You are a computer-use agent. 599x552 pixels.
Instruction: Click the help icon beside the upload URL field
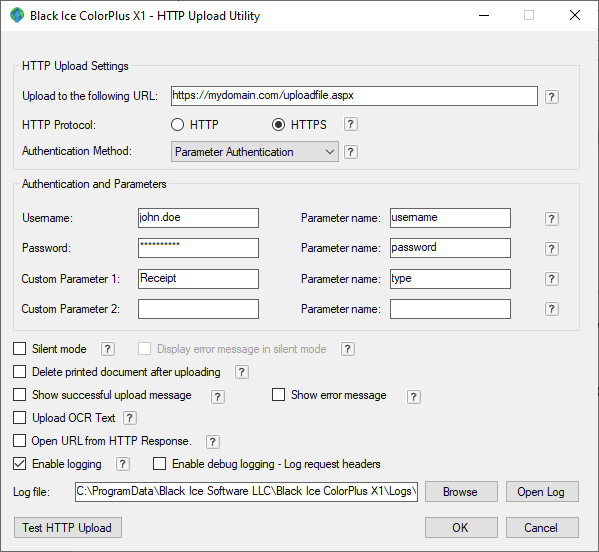point(551,97)
